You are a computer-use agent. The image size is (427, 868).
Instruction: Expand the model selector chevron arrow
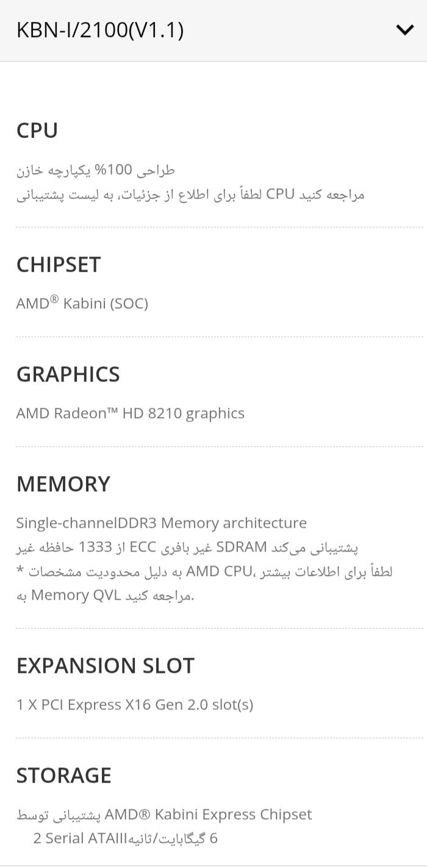(x=404, y=30)
